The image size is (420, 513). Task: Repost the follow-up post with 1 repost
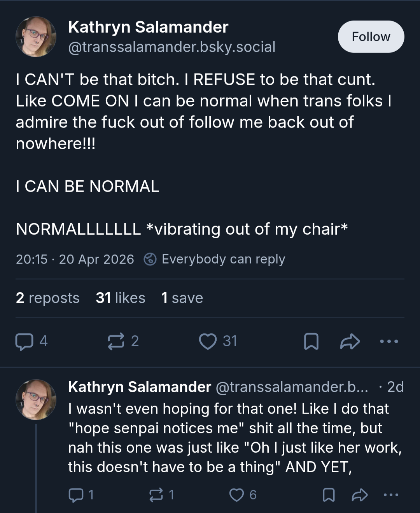pyautogui.click(x=162, y=495)
